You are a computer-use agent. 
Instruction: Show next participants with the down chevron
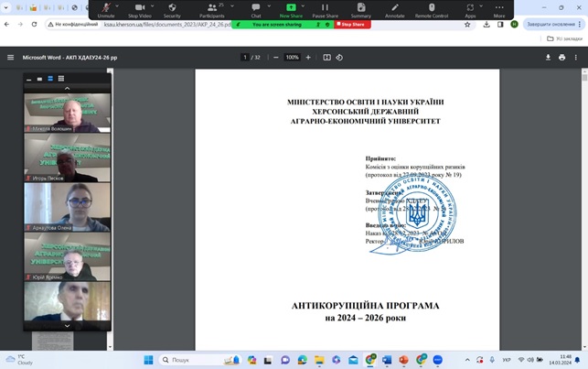pos(67,326)
